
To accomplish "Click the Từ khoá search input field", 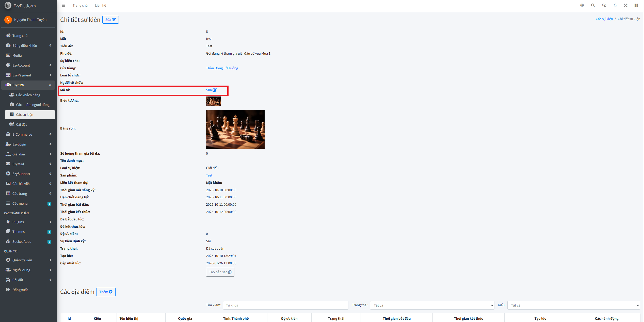I will point(285,305).
